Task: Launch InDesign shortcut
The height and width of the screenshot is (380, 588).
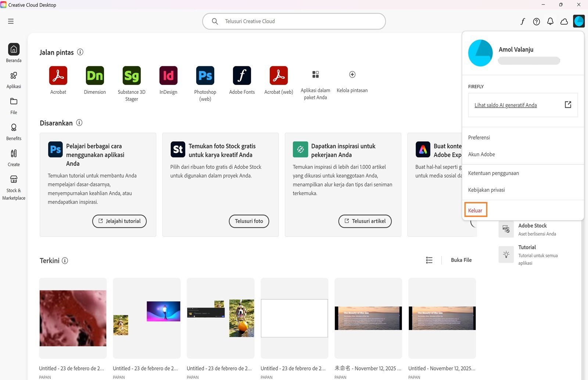Action: coord(168,75)
